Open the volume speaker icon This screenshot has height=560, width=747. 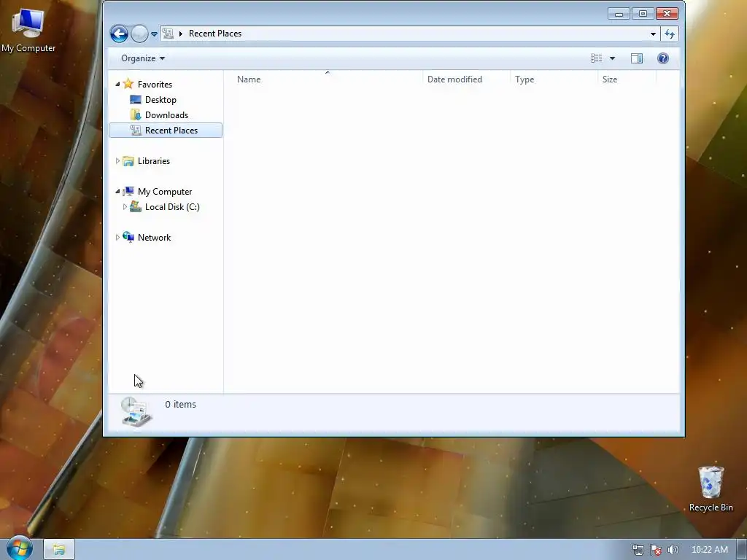pyautogui.click(x=673, y=550)
